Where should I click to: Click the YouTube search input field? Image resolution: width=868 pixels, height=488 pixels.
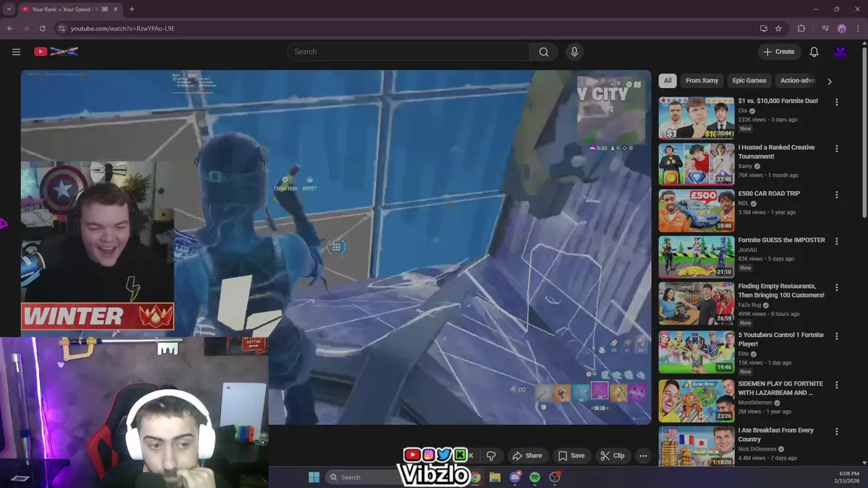pyautogui.click(x=408, y=52)
